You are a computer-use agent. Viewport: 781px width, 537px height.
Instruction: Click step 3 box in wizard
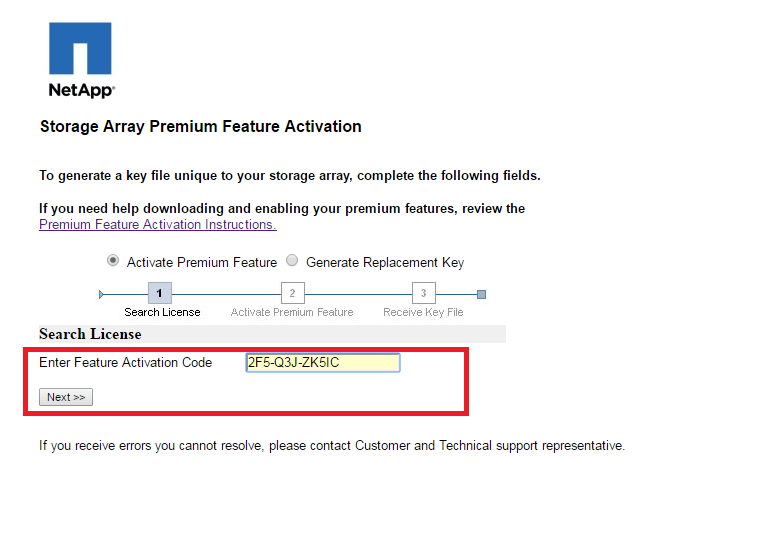(x=423, y=293)
